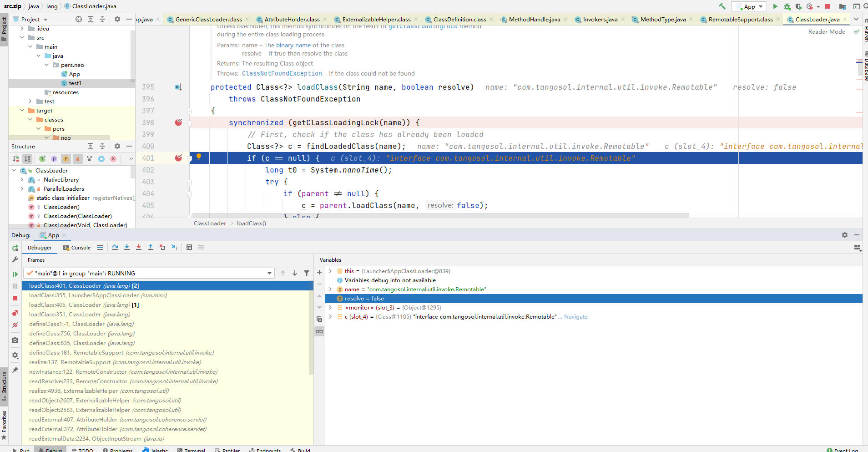This screenshot has height=452, width=868.
Task: Click Expand All in the Project panel
Action: click(x=91, y=19)
